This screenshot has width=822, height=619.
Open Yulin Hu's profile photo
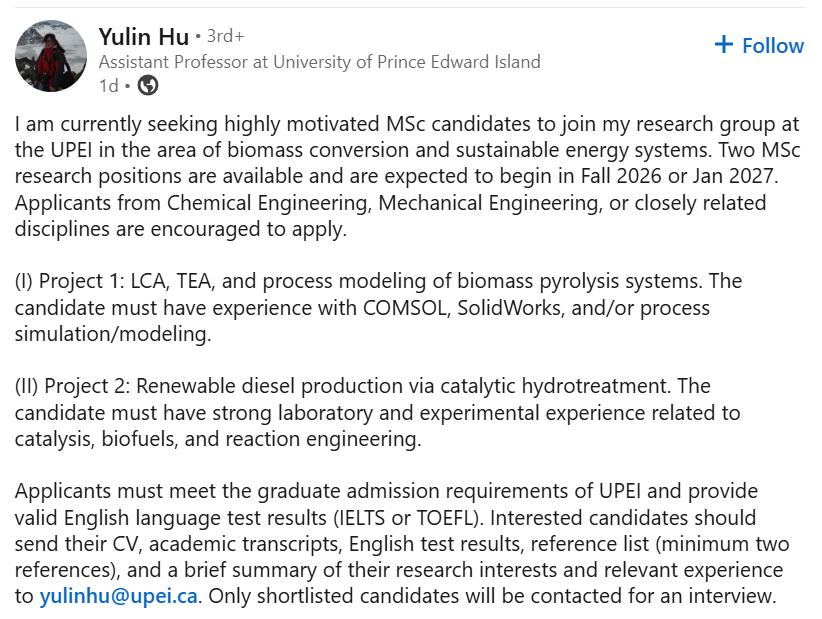(51, 57)
